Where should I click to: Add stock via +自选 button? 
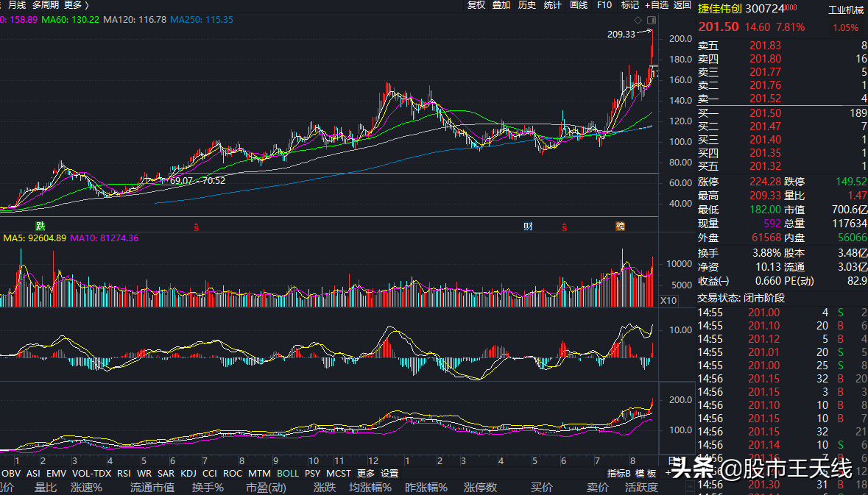656,5
